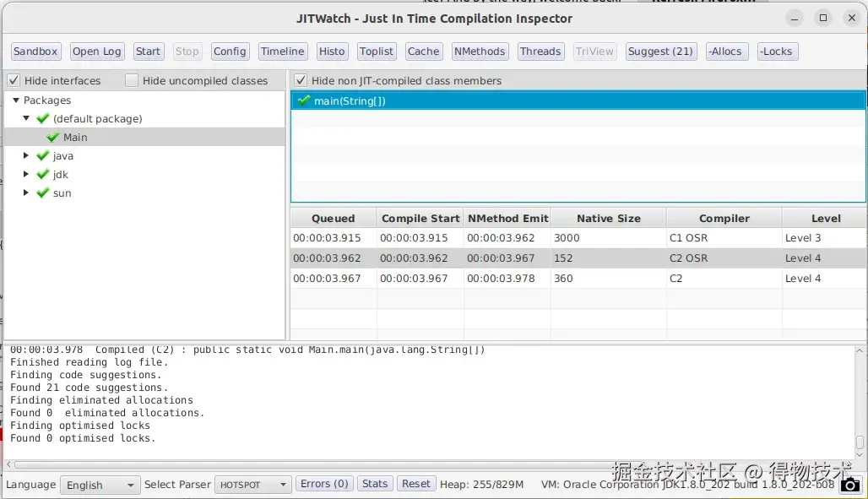Viewport: 868px width, 499px height.
Task: Open the Stats window
Action: point(375,484)
